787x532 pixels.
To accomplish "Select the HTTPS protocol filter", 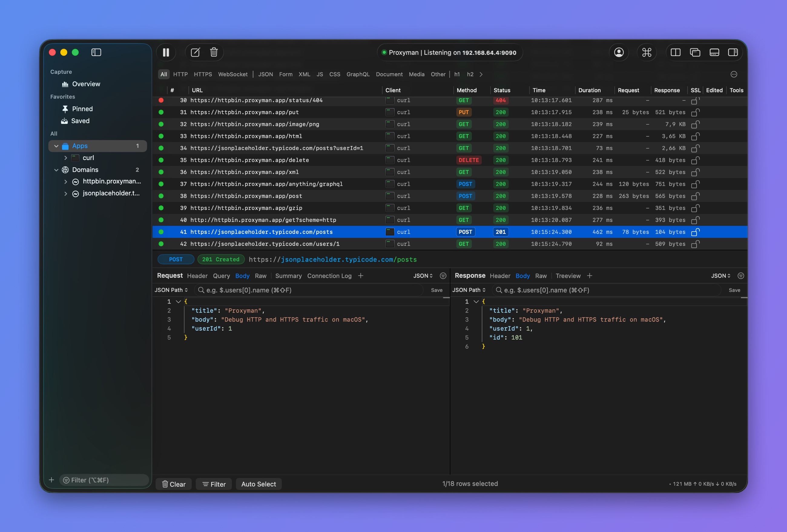I will [x=203, y=74].
